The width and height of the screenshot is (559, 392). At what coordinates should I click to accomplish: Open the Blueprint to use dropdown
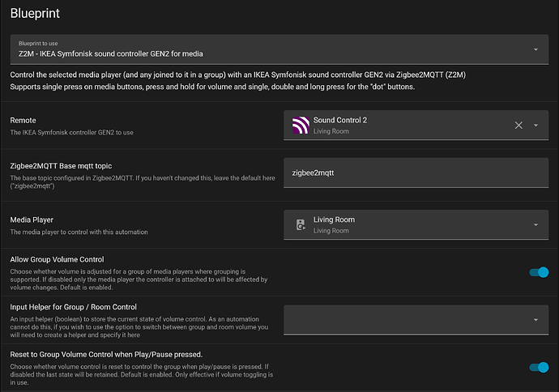point(279,49)
